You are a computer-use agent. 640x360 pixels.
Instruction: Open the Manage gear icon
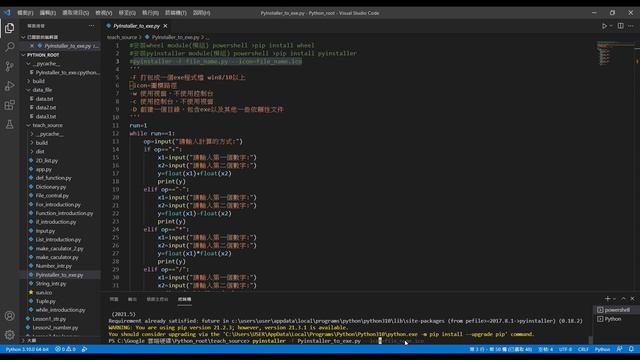(9, 335)
